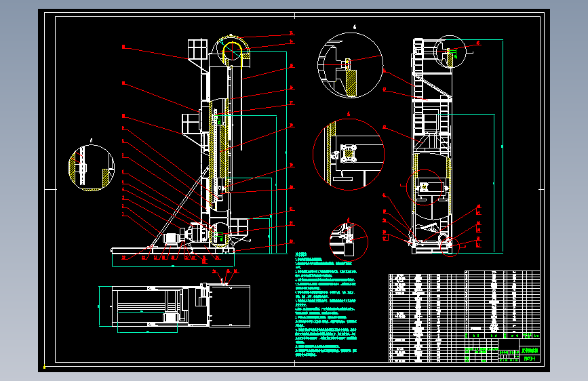The width and height of the screenshot is (588, 381).
Task: Click the large white detail circle at top center
Action: [x=350, y=65]
